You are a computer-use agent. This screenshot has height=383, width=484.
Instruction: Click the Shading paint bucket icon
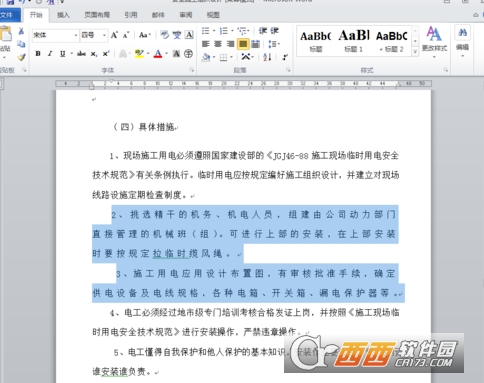pyautogui.click(x=206, y=57)
